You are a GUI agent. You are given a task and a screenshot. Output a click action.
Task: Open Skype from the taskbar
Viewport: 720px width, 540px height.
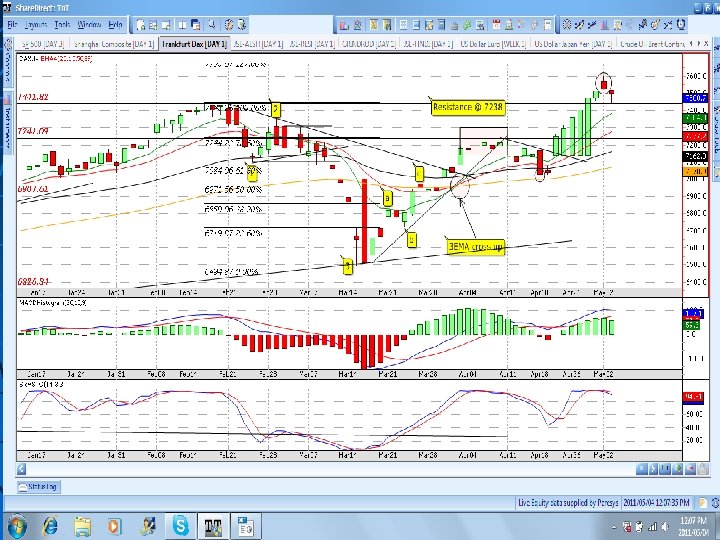click(180, 526)
